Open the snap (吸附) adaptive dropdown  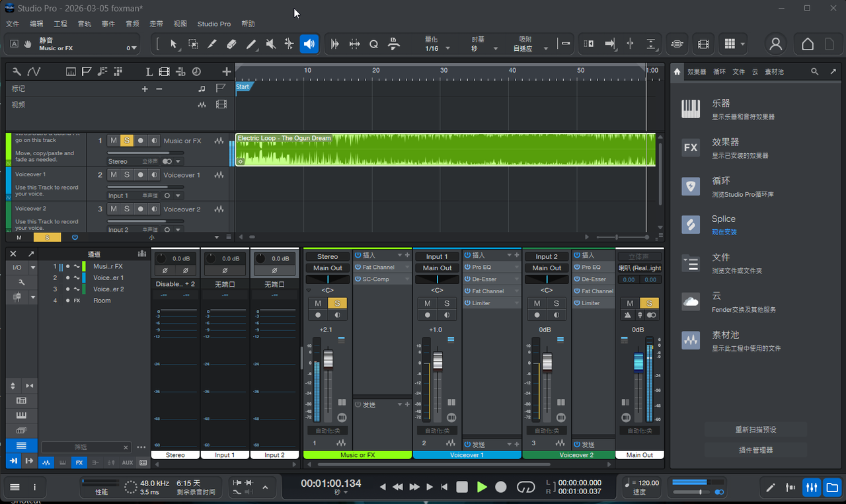[x=546, y=49]
